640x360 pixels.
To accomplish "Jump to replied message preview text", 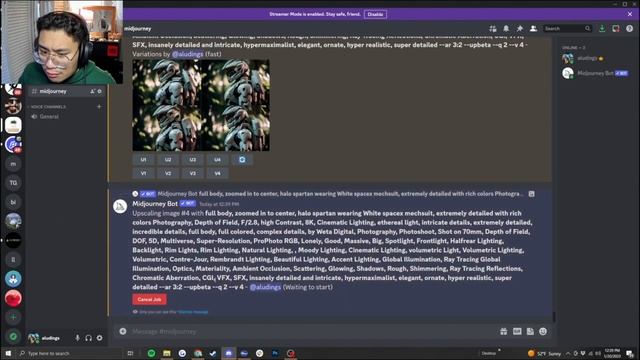I will pos(361,194).
